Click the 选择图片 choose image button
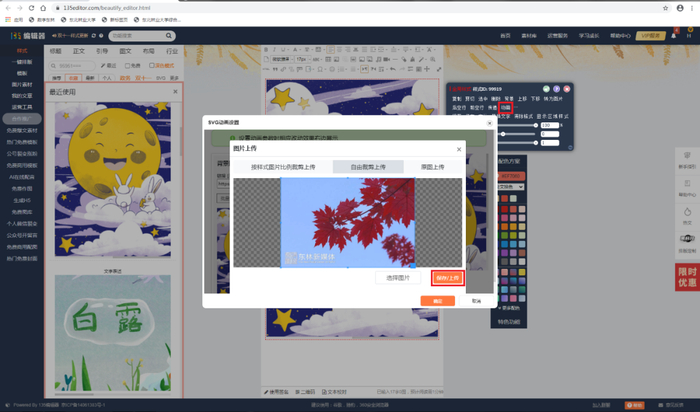 (x=398, y=278)
